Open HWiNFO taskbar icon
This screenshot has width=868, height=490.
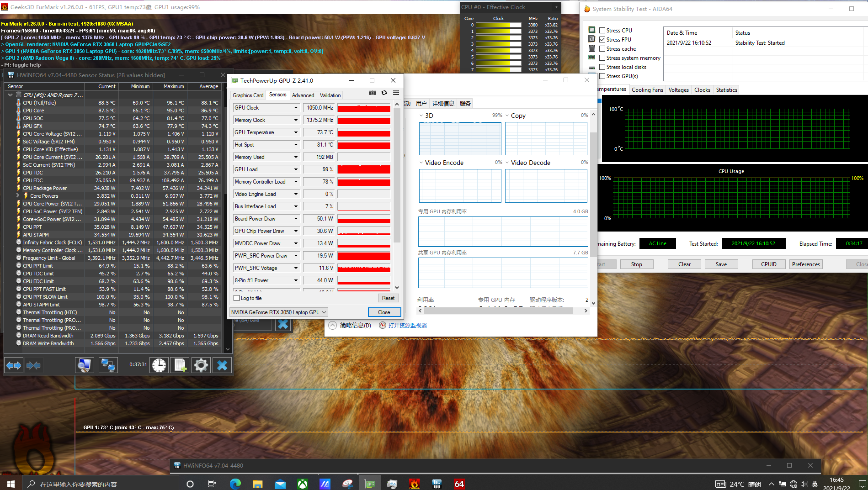point(437,484)
